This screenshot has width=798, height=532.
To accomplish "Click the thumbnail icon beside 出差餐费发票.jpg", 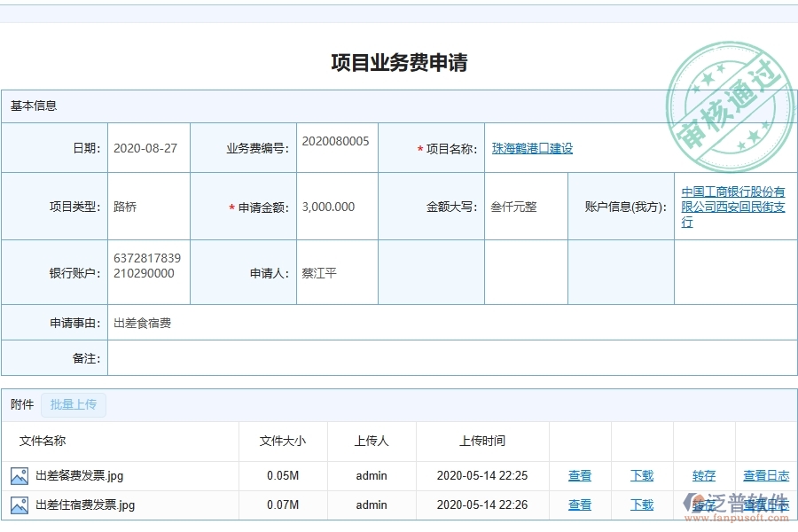I will coord(20,475).
